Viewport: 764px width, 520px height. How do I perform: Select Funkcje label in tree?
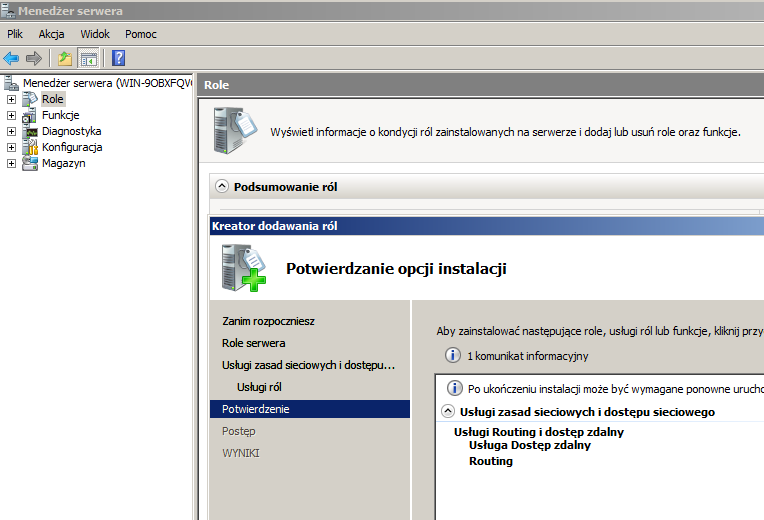(60, 115)
